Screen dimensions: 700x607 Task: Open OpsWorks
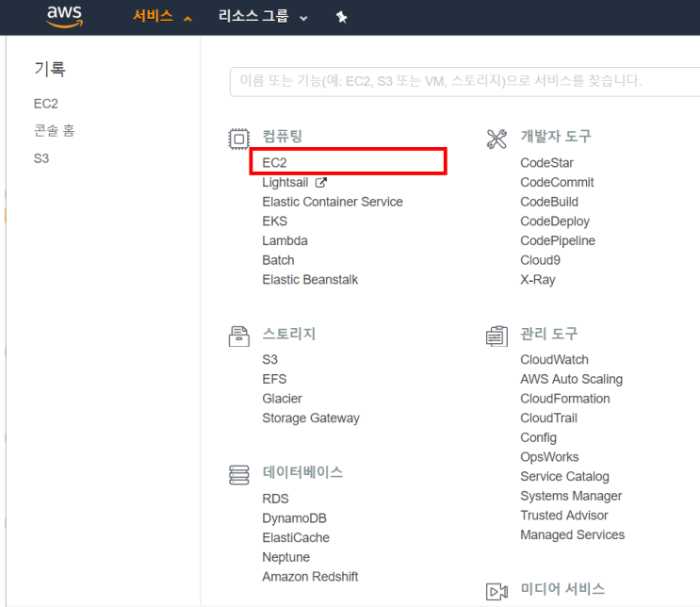(x=549, y=457)
